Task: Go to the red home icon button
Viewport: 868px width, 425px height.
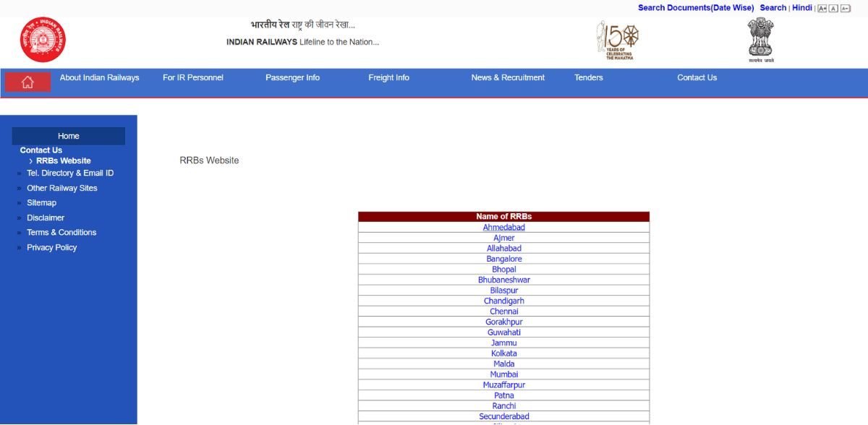Action: tap(27, 82)
